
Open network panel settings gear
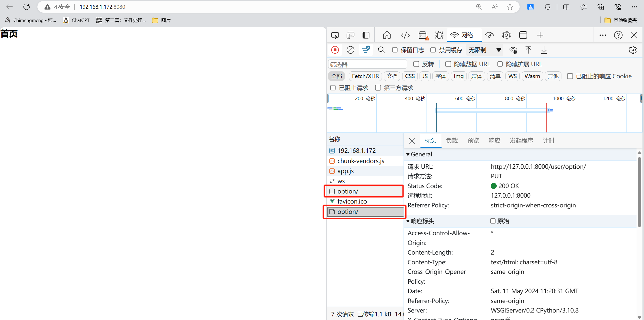pos(633,50)
